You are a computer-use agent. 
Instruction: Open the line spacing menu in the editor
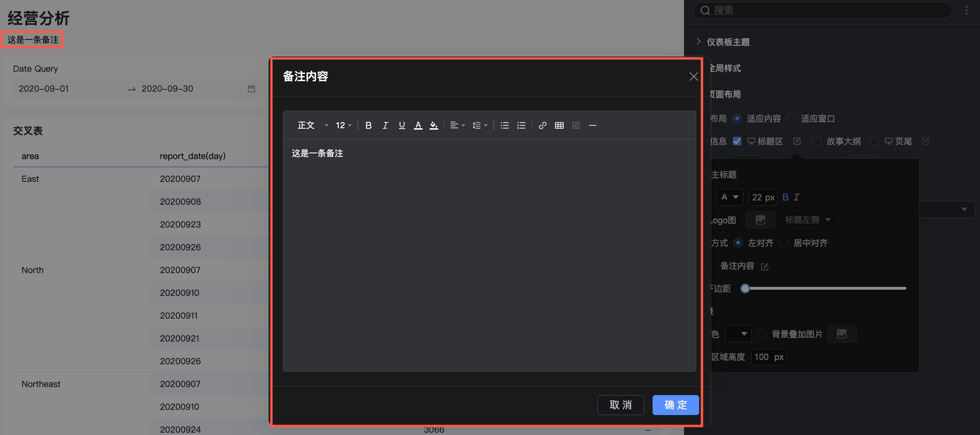pos(480,125)
